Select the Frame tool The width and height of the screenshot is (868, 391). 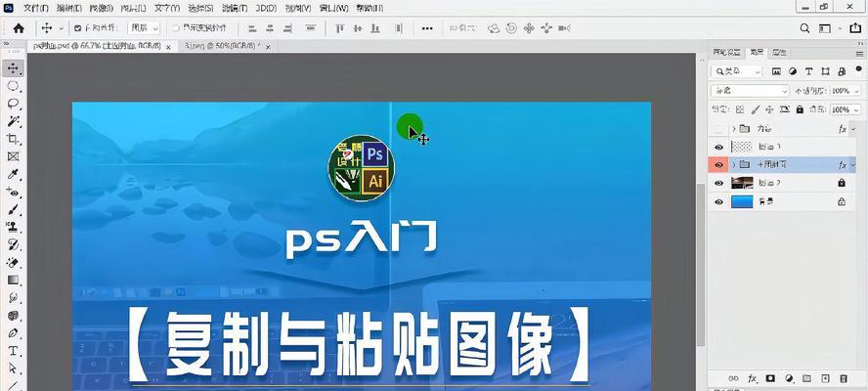coord(13,156)
